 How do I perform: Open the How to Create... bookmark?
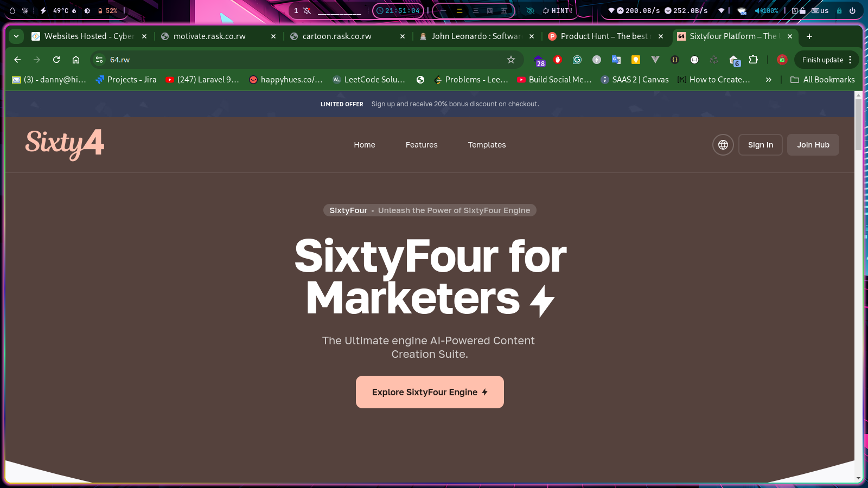click(714, 80)
